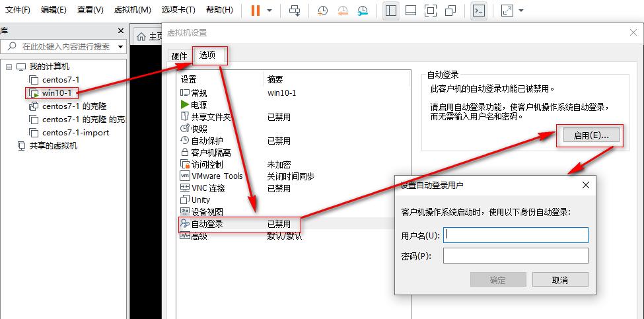Viewport: 644px width, 319px height.
Task: Click the 取消 button in login dialog
Action: click(560, 280)
